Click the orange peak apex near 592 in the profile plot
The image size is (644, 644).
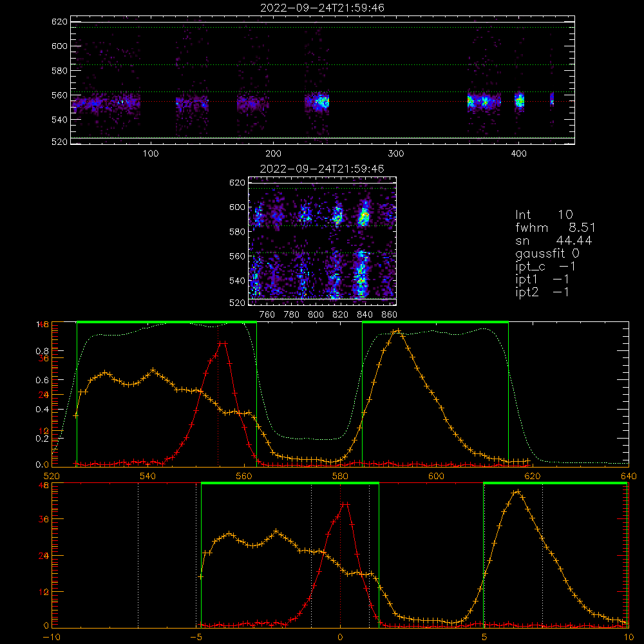click(397, 330)
